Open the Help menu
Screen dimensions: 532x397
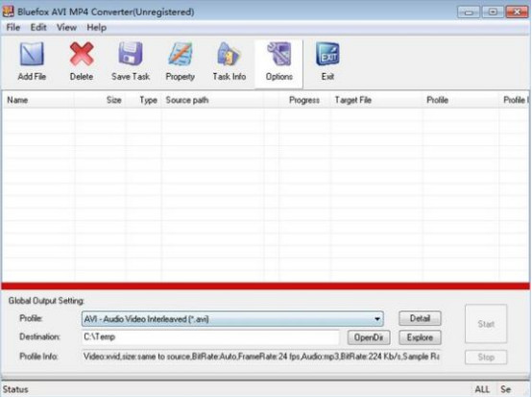[97, 28]
